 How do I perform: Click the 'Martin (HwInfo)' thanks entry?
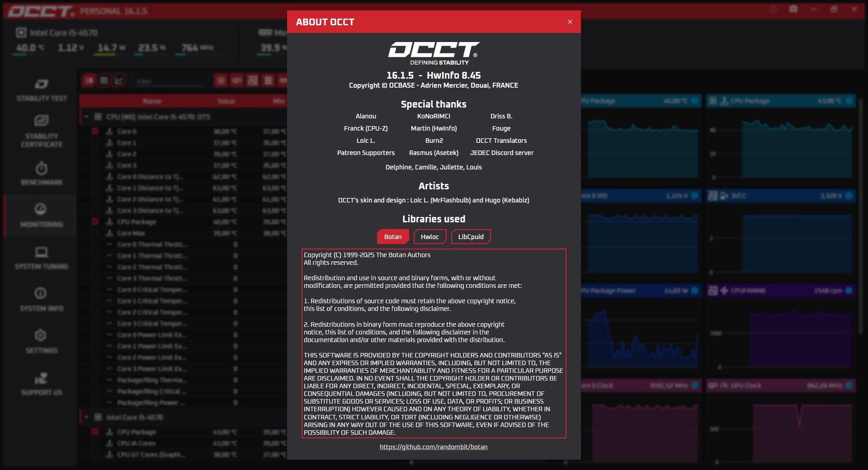coord(434,128)
